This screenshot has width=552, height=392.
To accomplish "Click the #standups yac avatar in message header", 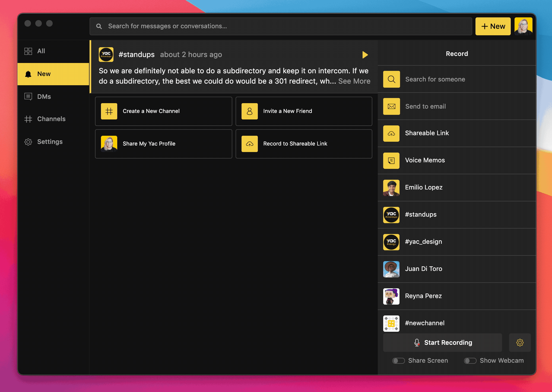I will click(106, 55).
